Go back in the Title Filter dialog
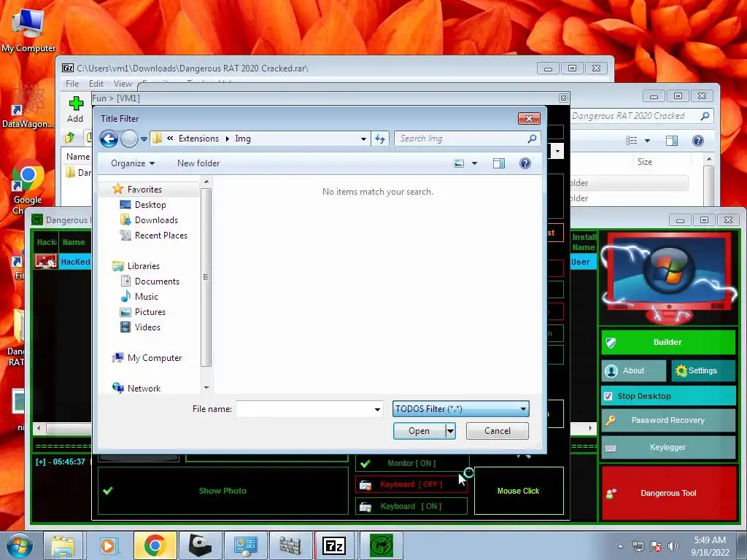 (109, 139)
